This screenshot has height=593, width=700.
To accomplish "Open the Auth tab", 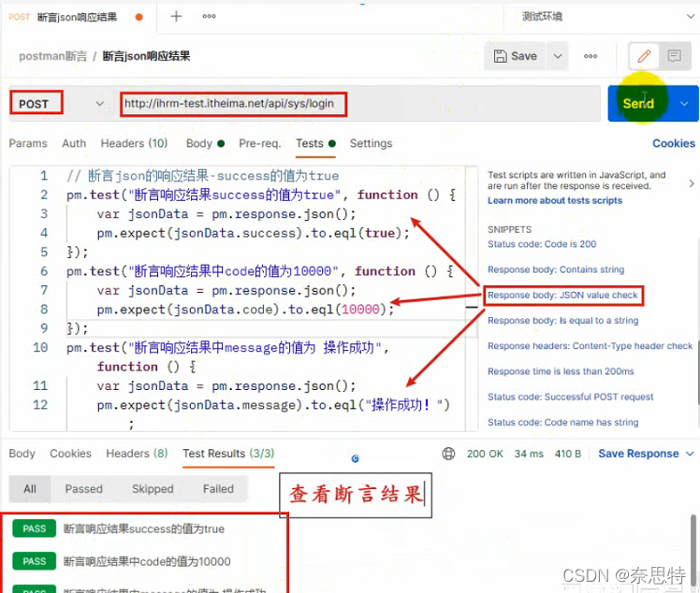I will 74,143.
